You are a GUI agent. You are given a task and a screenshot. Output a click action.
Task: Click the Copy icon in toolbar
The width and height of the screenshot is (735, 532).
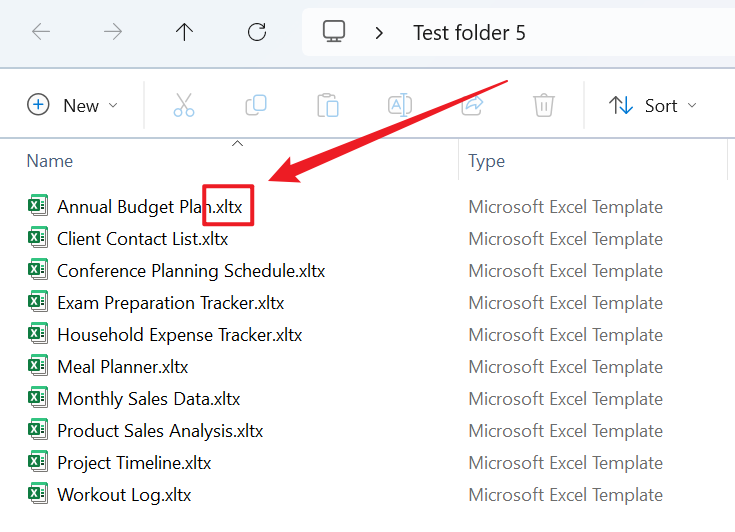click(256, 105)
